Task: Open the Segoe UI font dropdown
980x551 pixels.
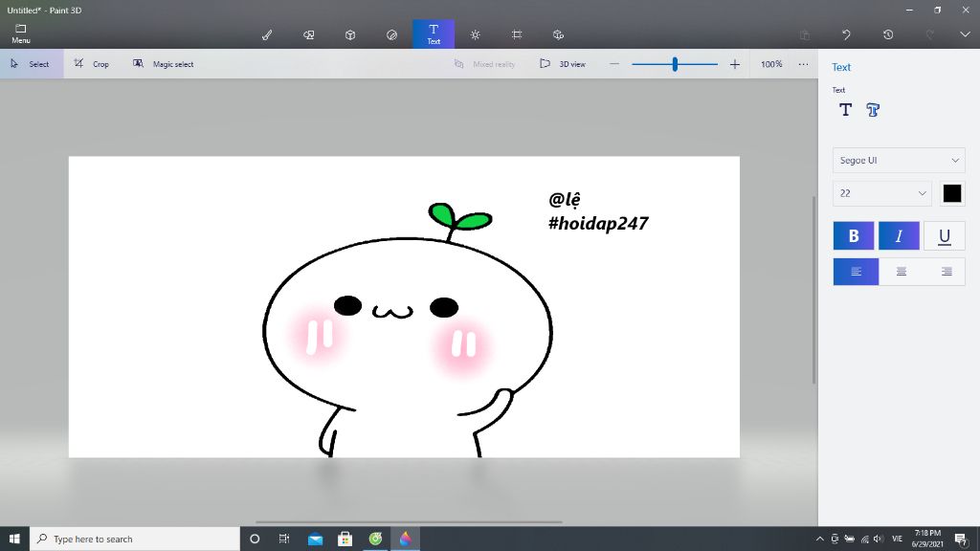Action: pos(899,161)
